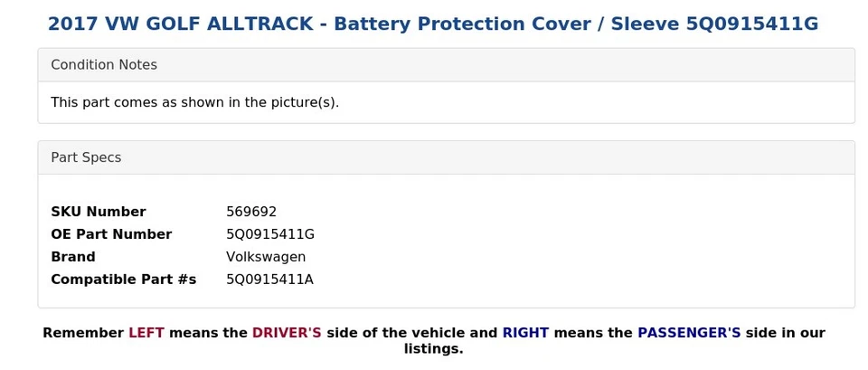Click the OE Part Number label
This screenshot has height=370, width=868.
pyautogui.click(x=111, y=234)
